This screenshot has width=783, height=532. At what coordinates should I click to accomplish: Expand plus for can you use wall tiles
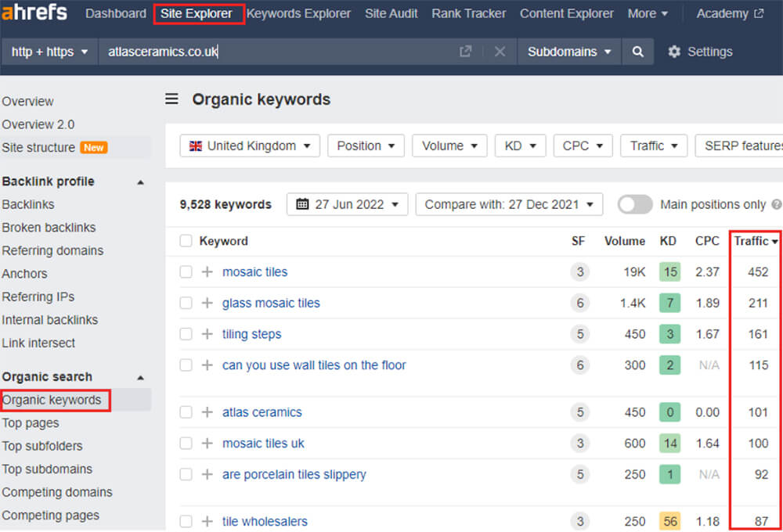pyautogui.click(x=207, y=365)
